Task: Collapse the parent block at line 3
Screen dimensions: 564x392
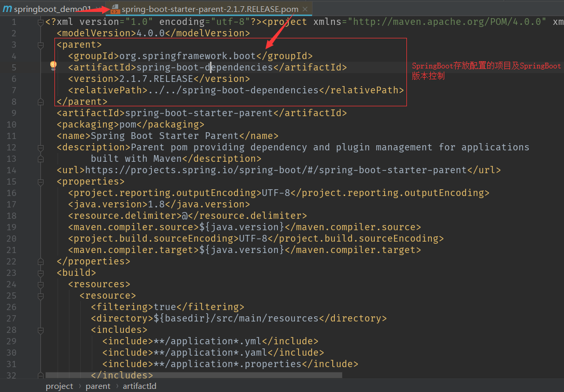Action: (40, 45)
